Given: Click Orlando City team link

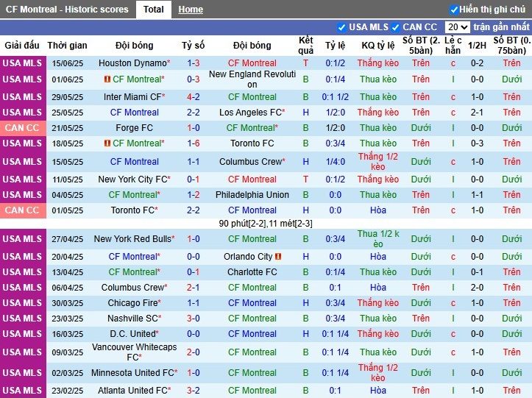Looking at the screenshot, I should point(248,257).
